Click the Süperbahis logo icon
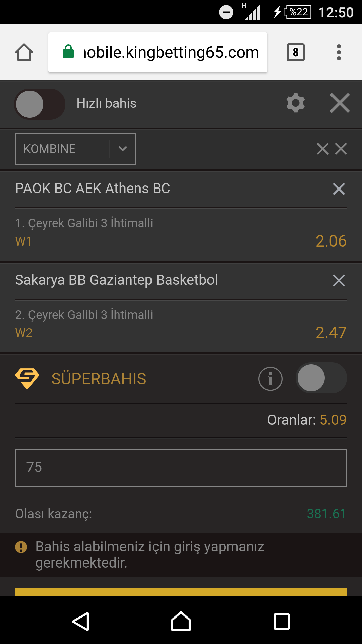Viewport: 362px width, 644px height. (x=27, y=379)
